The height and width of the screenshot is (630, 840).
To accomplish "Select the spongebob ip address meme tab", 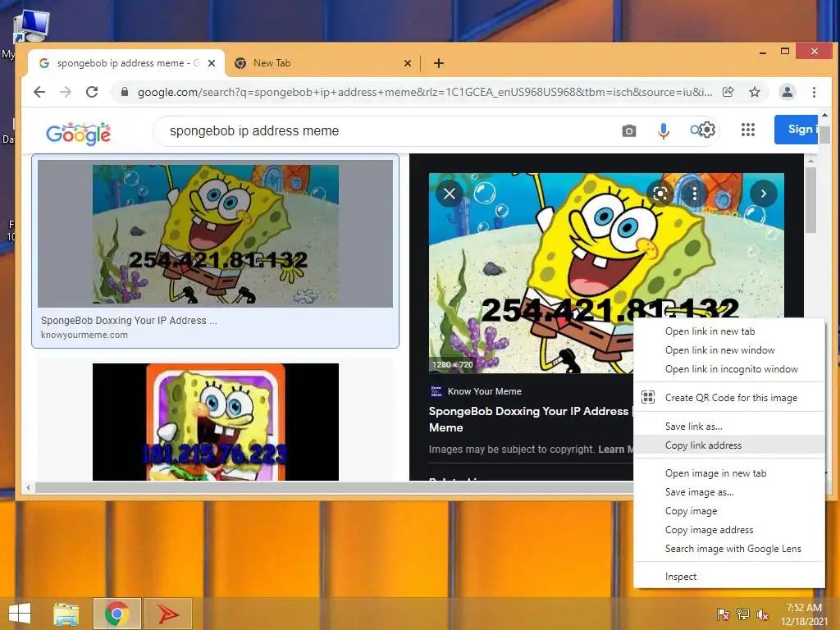I will (x=126, y=63).
